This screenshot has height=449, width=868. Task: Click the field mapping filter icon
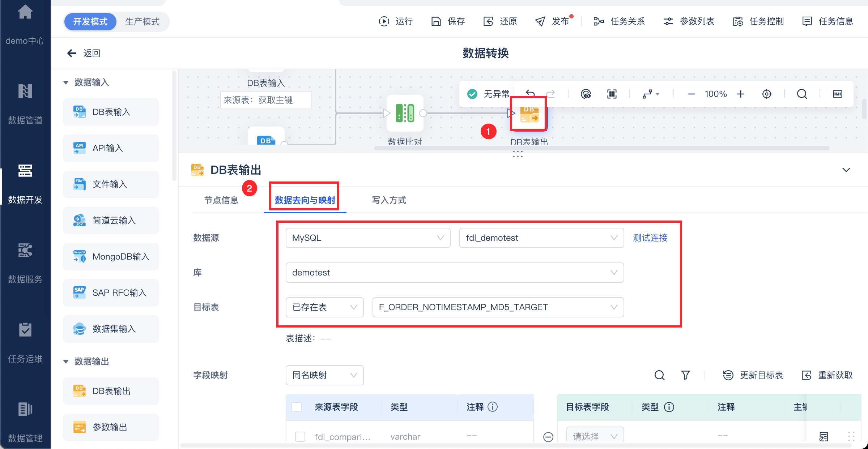pos(685,375)
